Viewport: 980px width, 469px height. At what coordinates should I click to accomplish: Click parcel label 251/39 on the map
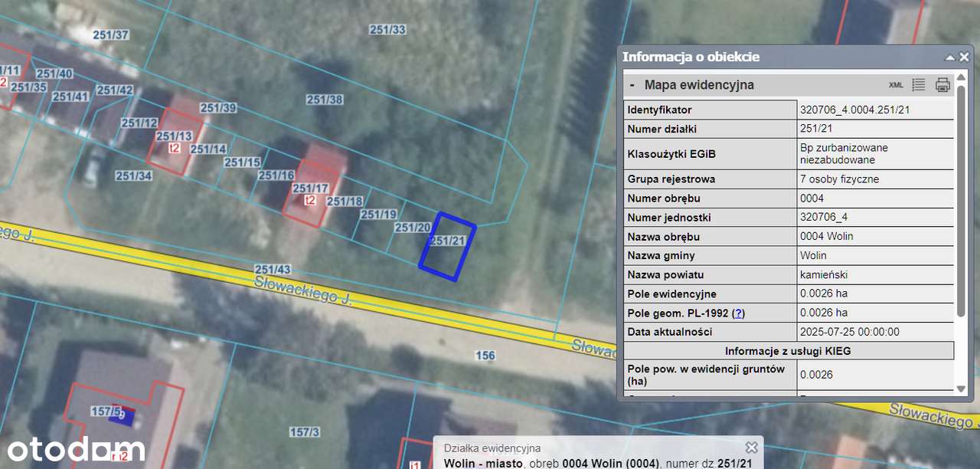218,108
